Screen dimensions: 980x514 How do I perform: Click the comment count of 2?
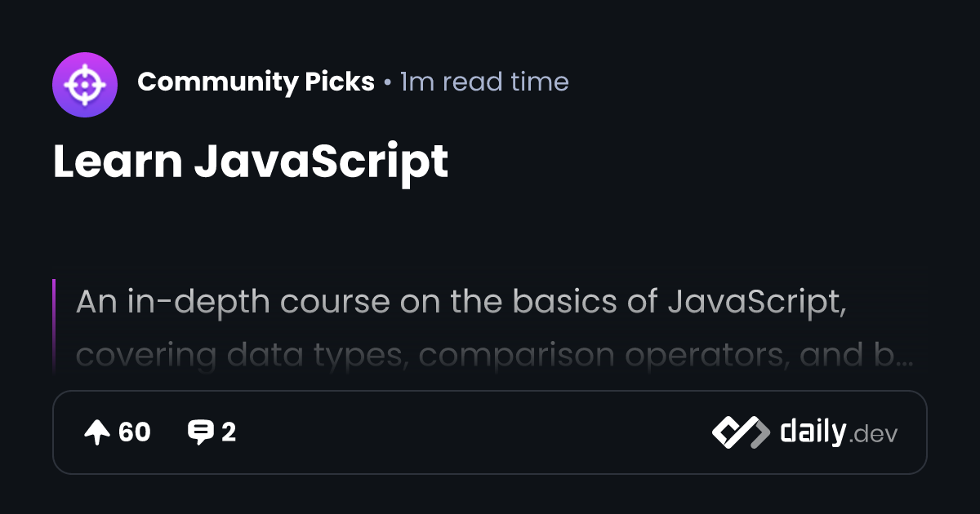[229, 432]
